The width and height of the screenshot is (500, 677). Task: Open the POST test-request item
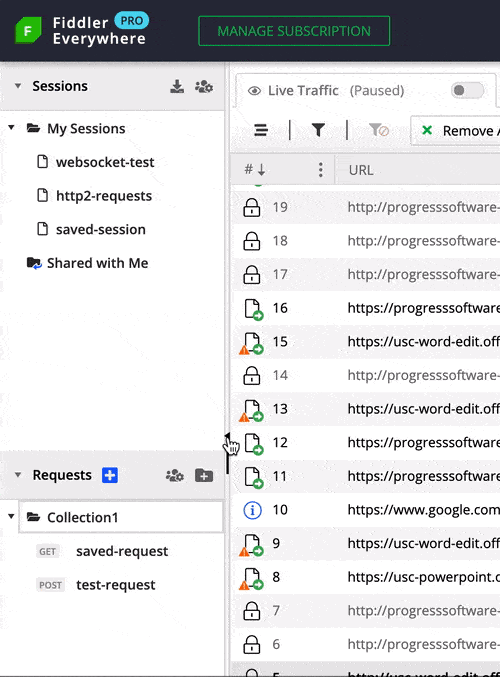[x=115, y=585]
